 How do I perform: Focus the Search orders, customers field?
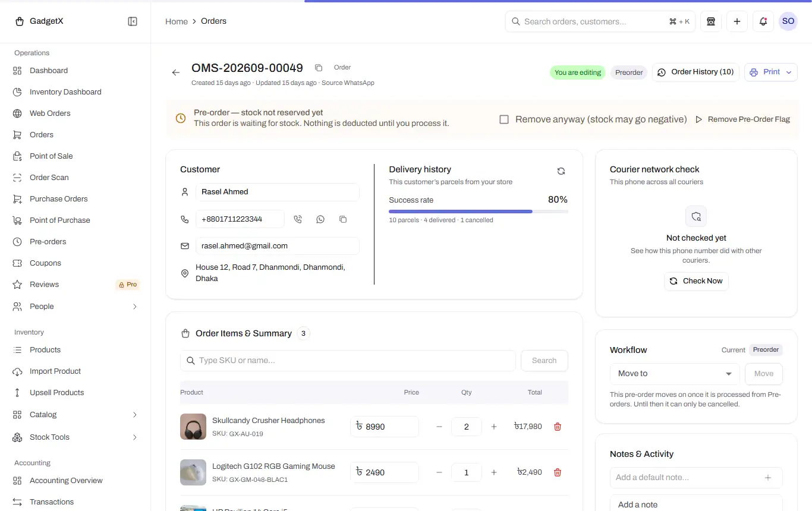coord(600,21)
